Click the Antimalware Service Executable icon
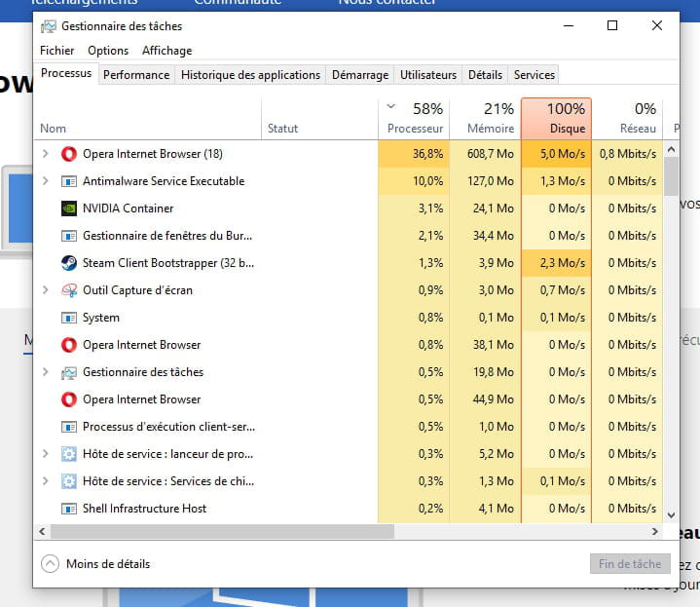The height and width of the screenshot is (607, 700). click(x=69, y=181)
